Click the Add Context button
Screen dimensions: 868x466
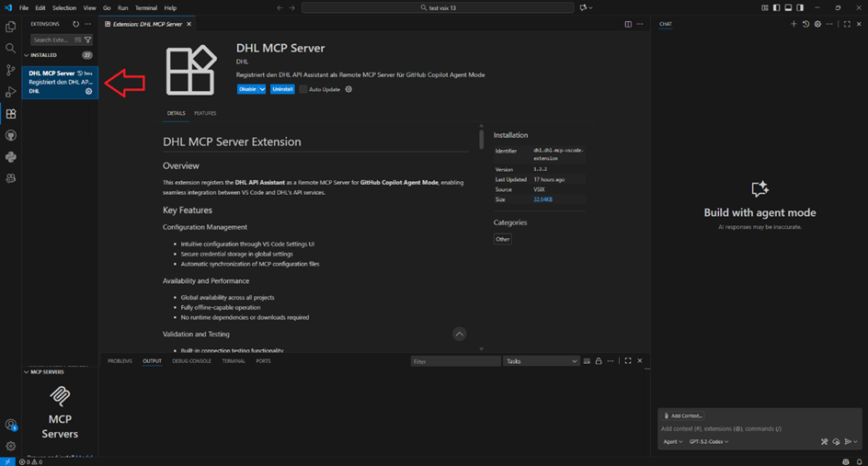[x=682, y=415]
